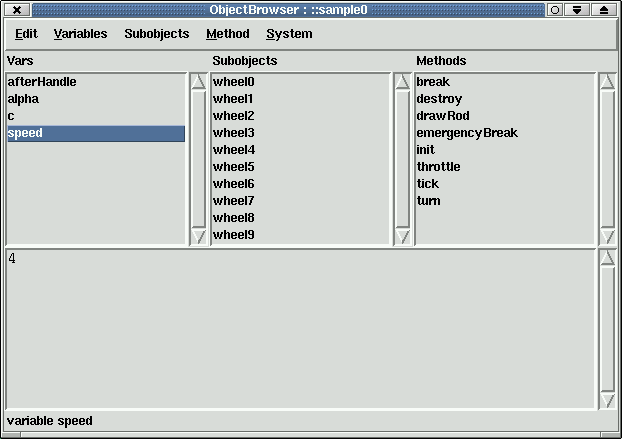Open the Variables menu

pyautogui.click(x=80, y=34)
